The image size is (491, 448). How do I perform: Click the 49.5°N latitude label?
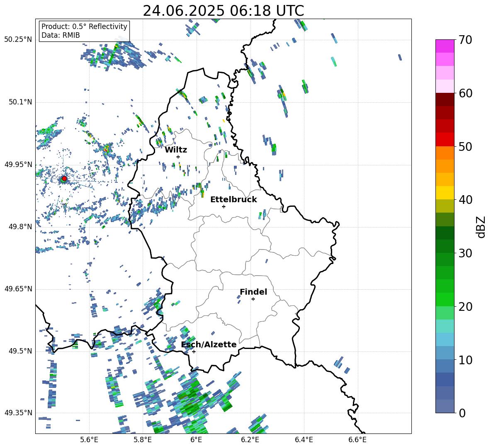click(x=20, y=351)
